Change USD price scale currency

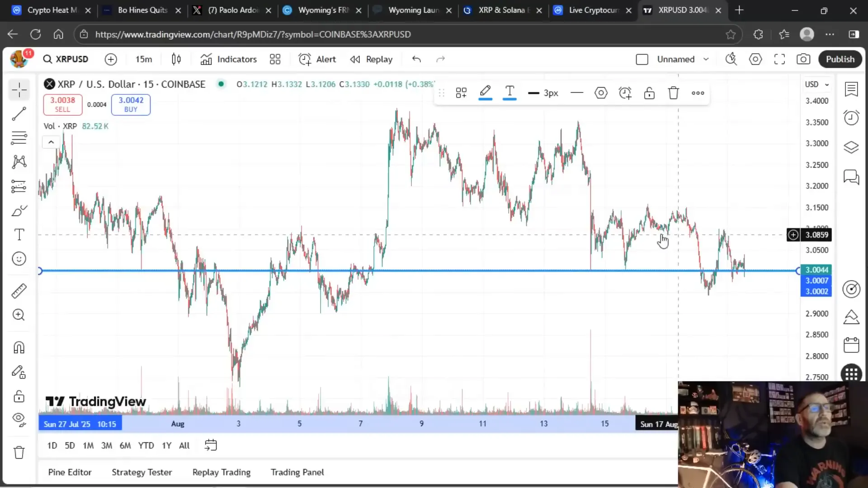(x=816, y=84)
